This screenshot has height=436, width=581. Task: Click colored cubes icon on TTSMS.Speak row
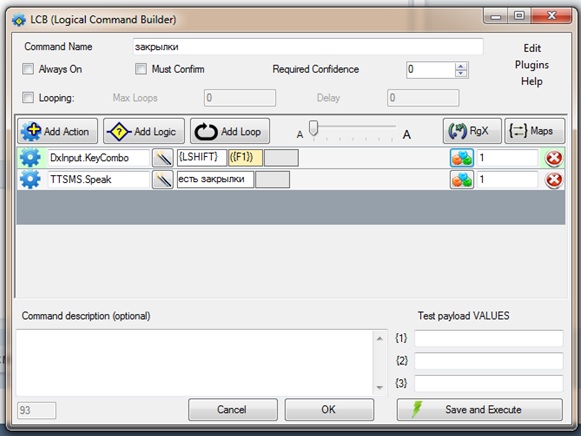tap(462, 180)
